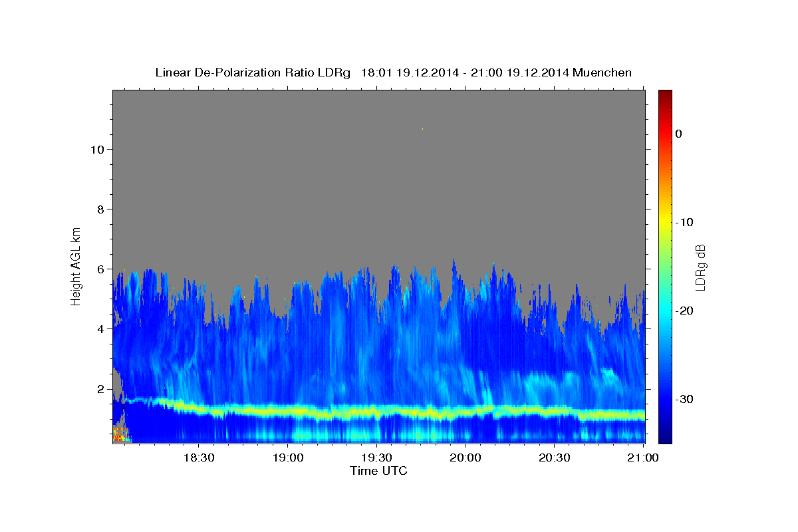Click the 18:30 time tick label
798x532 pixels.
[x=198, y=458]
